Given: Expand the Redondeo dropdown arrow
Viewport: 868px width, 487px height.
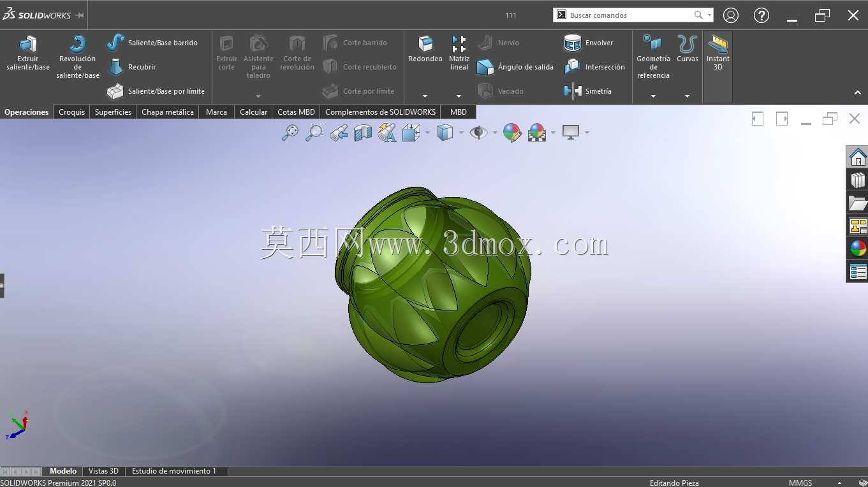Looking at the screenshot, I should [425, 96].
